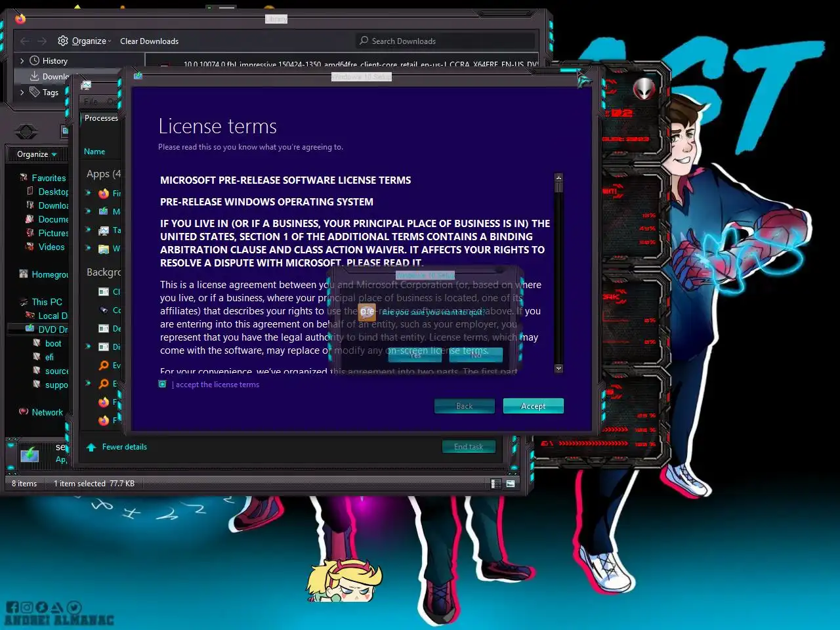
Task: Click the History clock icon in the Library
Action: coord(34,60)
